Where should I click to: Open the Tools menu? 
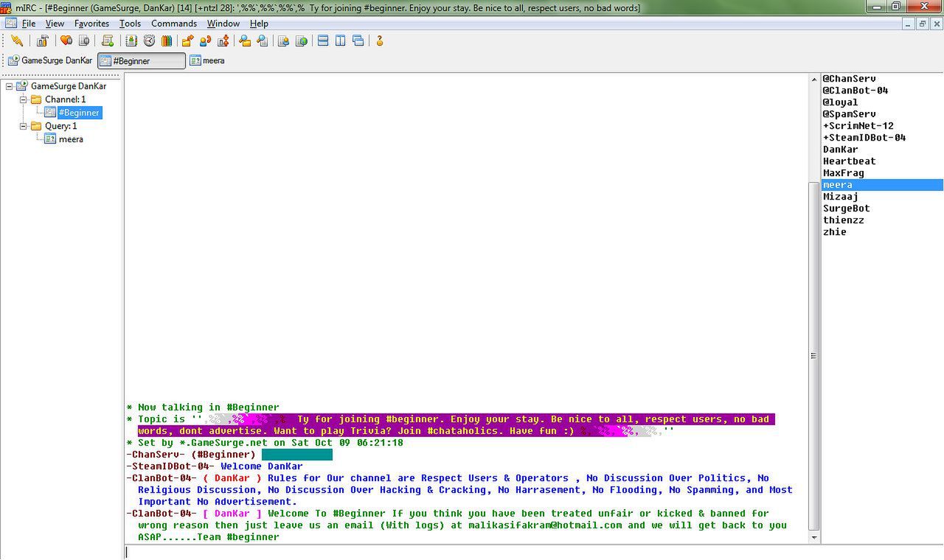click(130, 24)
